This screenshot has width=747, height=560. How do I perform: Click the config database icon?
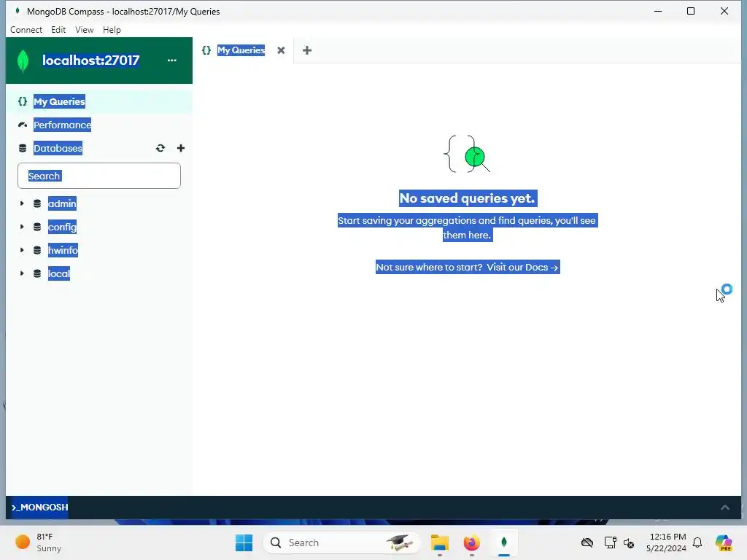tap(37, 227)
